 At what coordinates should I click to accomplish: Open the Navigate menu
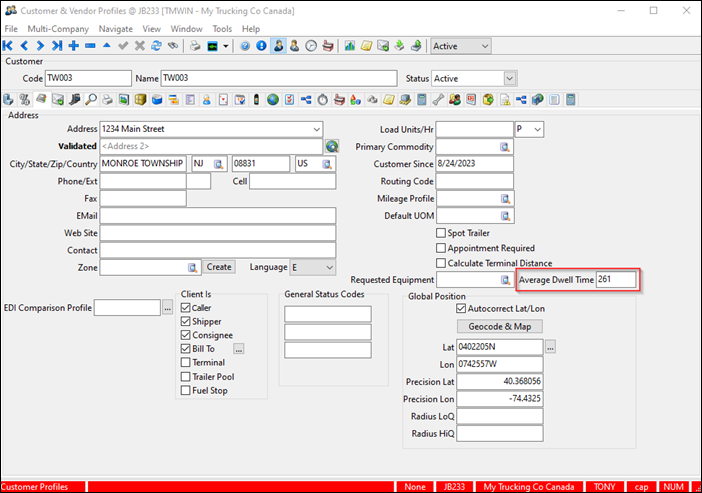pyautogui.click(x=116, y=29)
